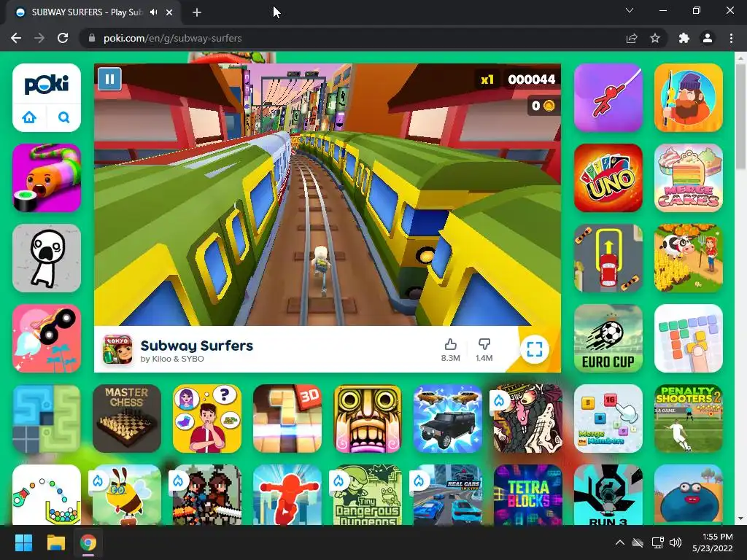Open the pixel warriors game
This screenshot has width=747, height=560.
206,495
